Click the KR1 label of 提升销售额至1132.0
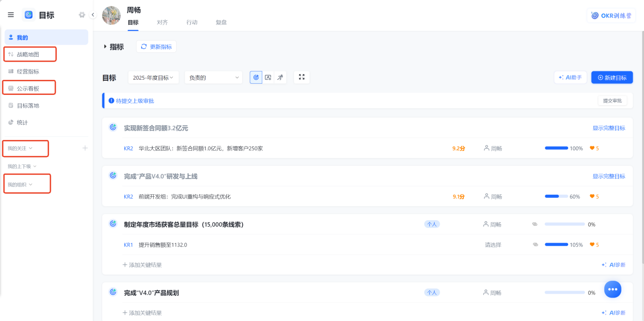The image size is (644, 321). point(128,245)
